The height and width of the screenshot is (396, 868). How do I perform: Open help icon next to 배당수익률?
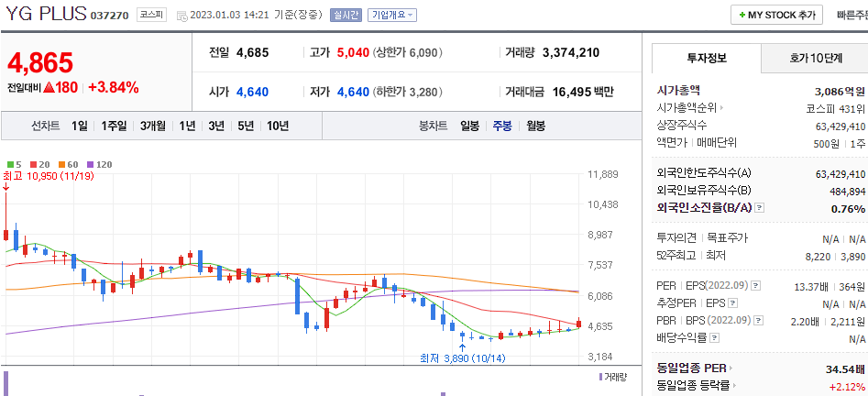715,338
